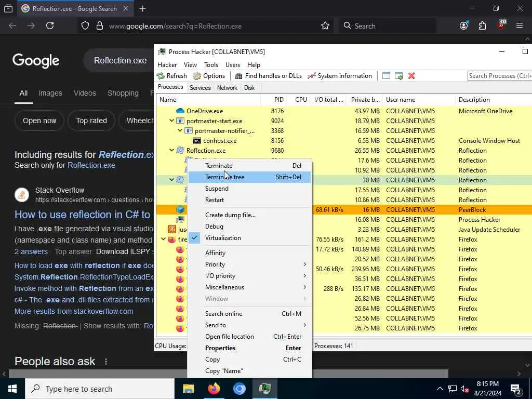The width and height of the screenshot is (532, 399).
Task: Click Find handles or DLLs
Action: point(269,76)
